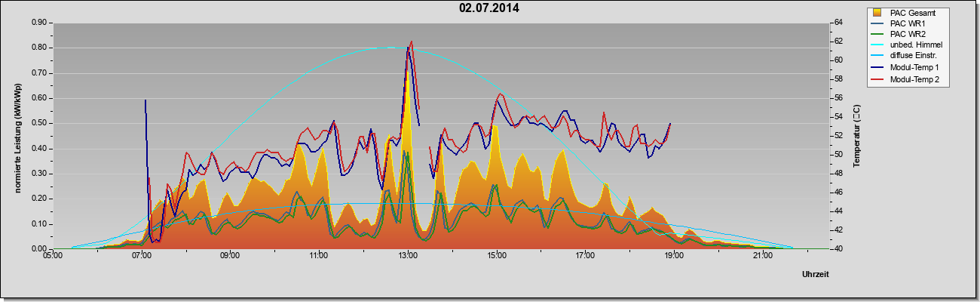Click the normierte Leistung axis title

tap(18, 137)
